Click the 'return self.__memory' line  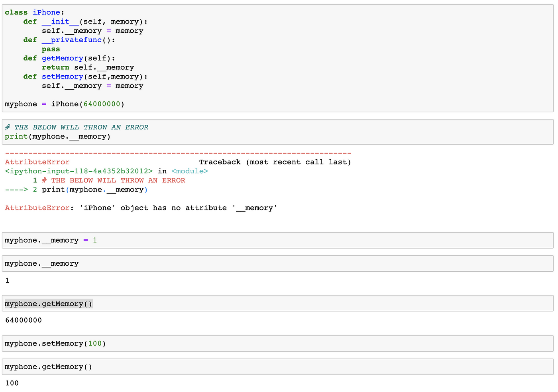click(88, 67)
